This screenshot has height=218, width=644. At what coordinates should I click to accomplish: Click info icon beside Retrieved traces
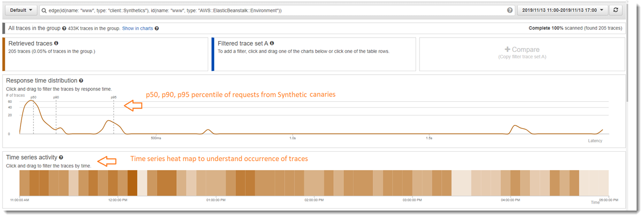pos(56,44)
